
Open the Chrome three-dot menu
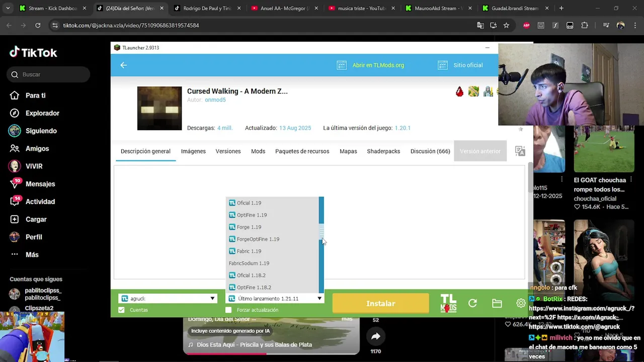tap(635, 25)
